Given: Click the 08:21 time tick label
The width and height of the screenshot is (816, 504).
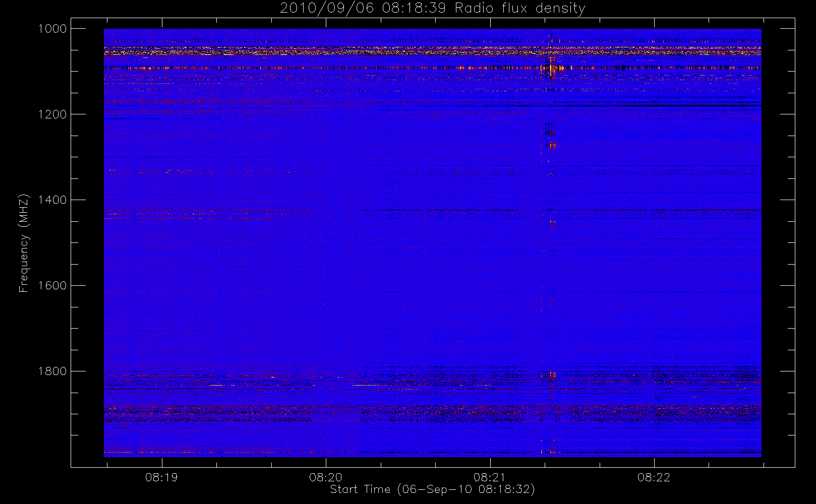Looking at the screenshot, I should [490, 477].
